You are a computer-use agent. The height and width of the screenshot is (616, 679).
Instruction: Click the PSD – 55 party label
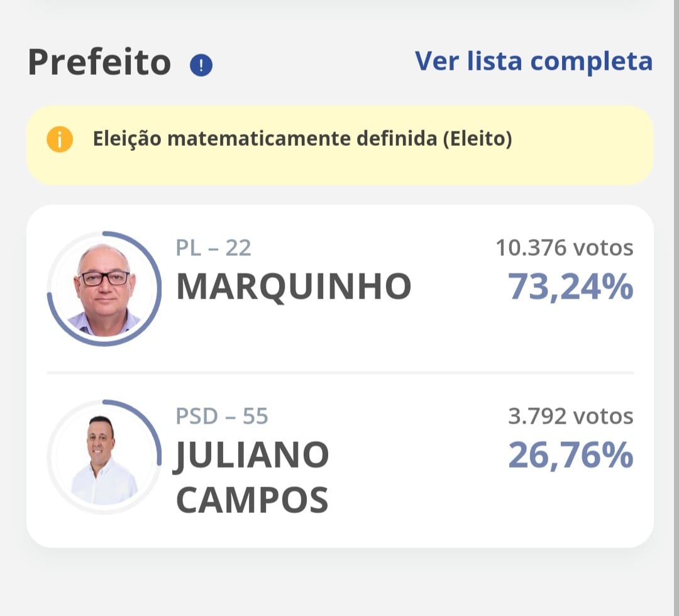(x=221, y=416)
